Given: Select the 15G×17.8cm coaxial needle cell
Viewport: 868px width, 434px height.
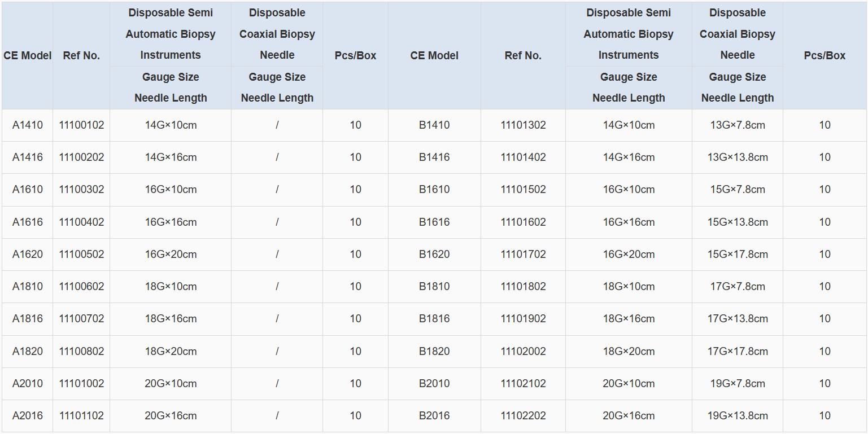Looking at the screenshot, I should coord(737,255).
